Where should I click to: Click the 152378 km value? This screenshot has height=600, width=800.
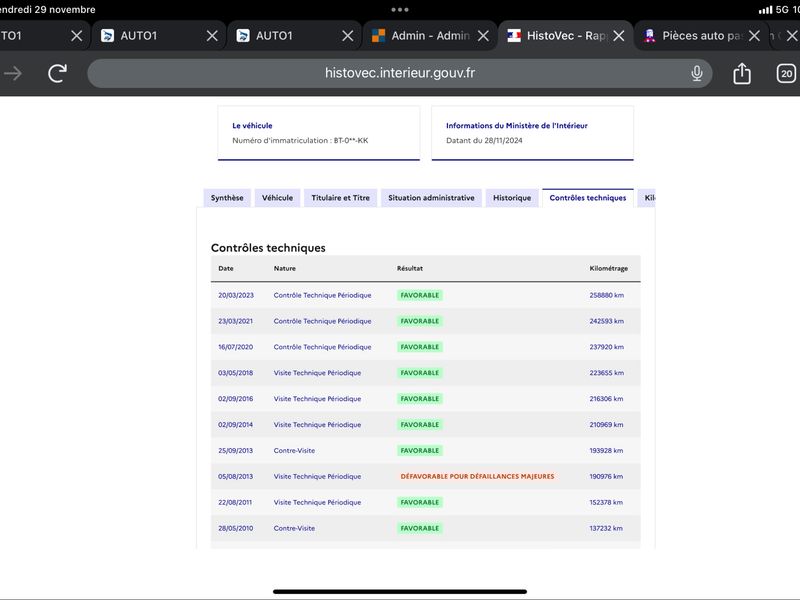(x=606, y=503)
